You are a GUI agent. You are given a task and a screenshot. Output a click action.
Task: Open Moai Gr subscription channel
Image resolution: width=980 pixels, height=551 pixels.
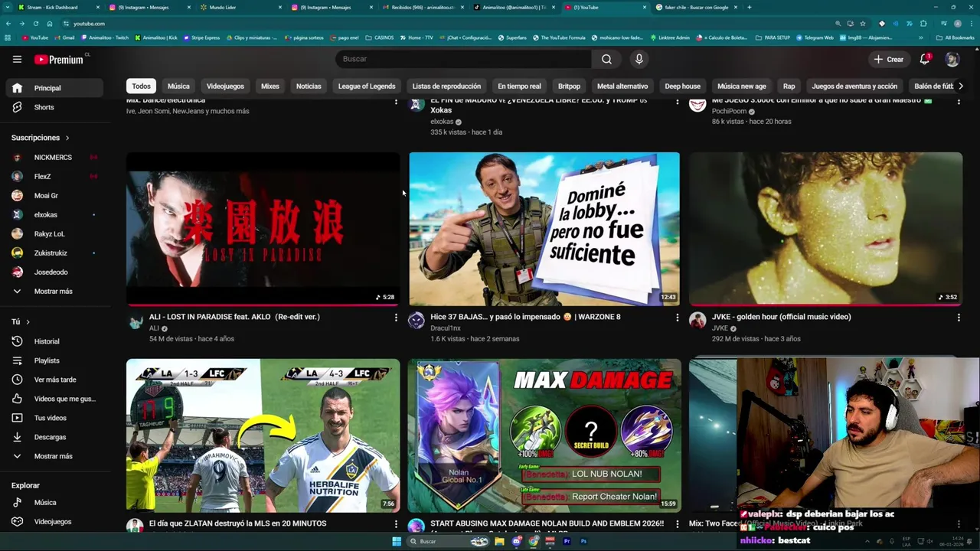55,196
